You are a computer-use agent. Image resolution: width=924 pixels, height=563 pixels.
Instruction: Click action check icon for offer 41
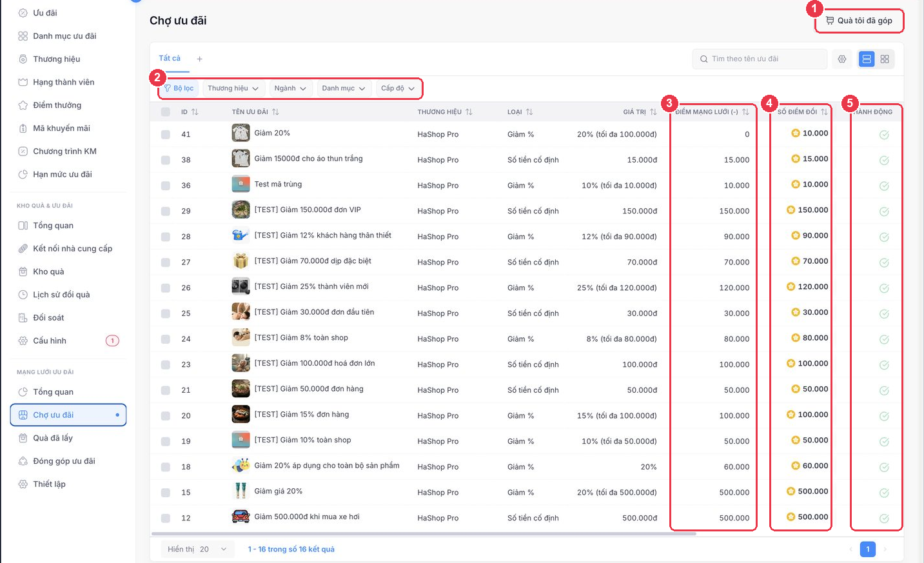pos(884,135)
